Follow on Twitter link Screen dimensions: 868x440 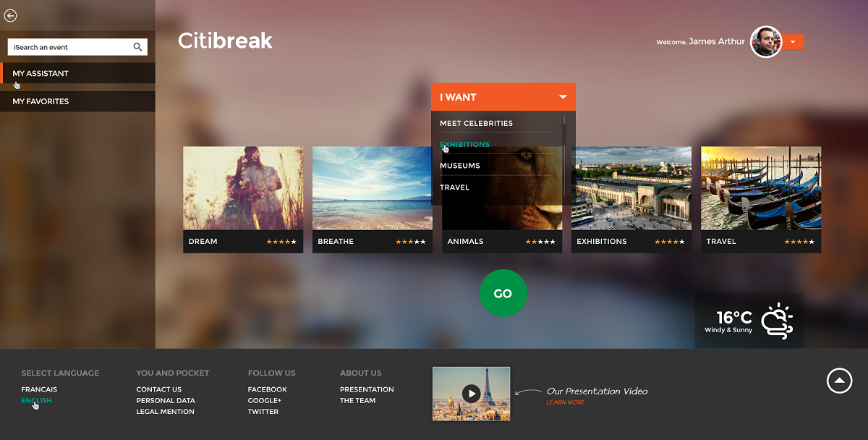pyautogui.click(x=263, y=412)
